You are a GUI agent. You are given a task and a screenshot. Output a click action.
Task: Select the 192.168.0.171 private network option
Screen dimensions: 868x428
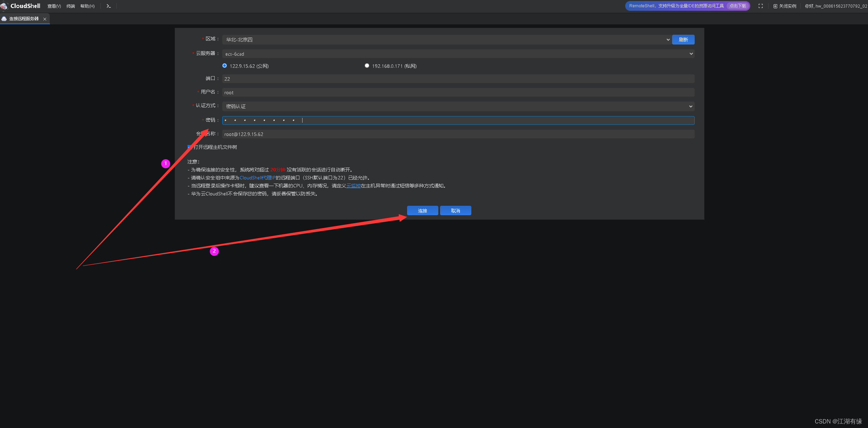pos(367,66)
